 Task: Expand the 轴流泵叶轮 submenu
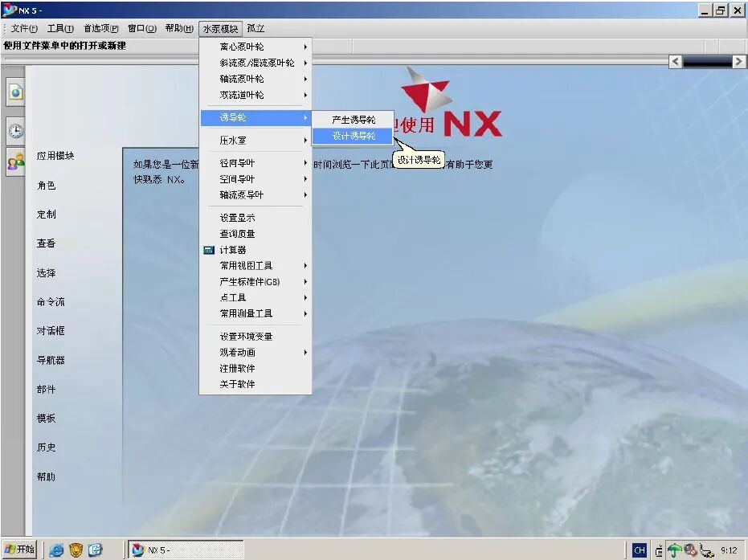tap(255, 79)
